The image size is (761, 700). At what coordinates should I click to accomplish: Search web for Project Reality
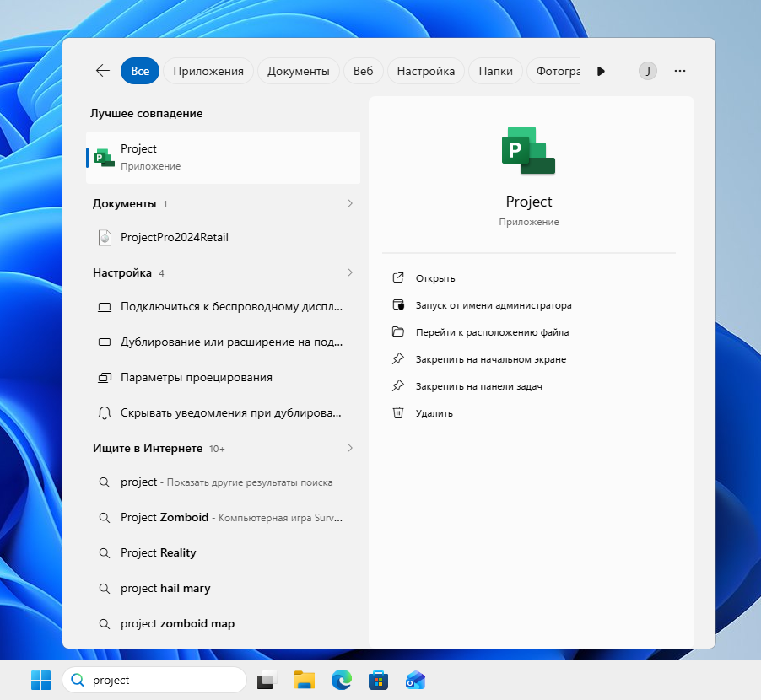coord(223,553)
